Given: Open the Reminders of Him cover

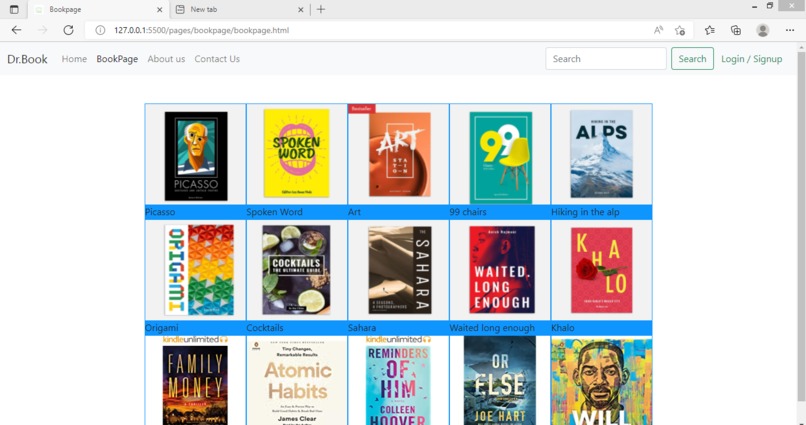Looking at the screenshot, I should pyautogui.click(x=398, y=379).
